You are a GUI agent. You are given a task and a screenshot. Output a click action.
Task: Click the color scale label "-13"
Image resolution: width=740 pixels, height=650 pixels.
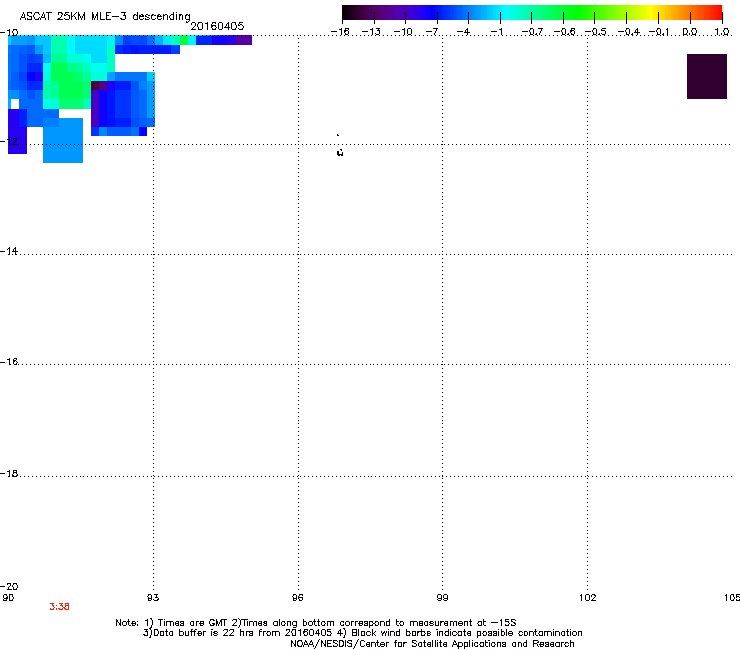click(371, 32)
